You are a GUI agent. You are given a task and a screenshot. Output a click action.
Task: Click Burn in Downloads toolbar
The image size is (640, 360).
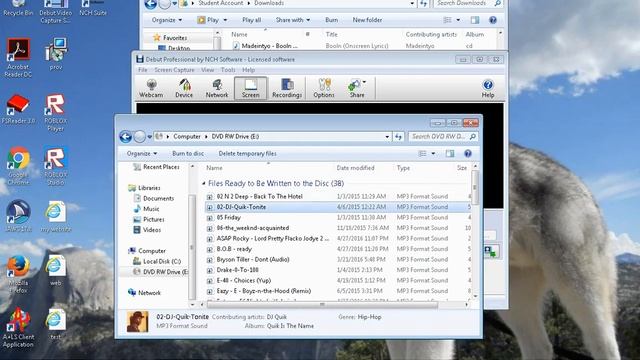point(331,20)
